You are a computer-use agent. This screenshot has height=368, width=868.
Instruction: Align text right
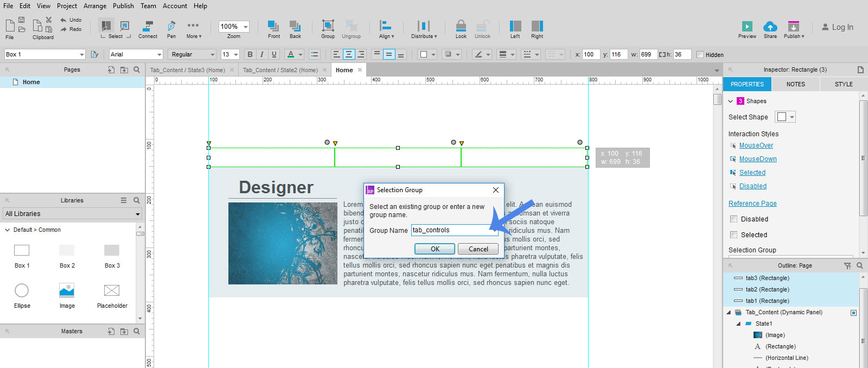pos(361,54)
